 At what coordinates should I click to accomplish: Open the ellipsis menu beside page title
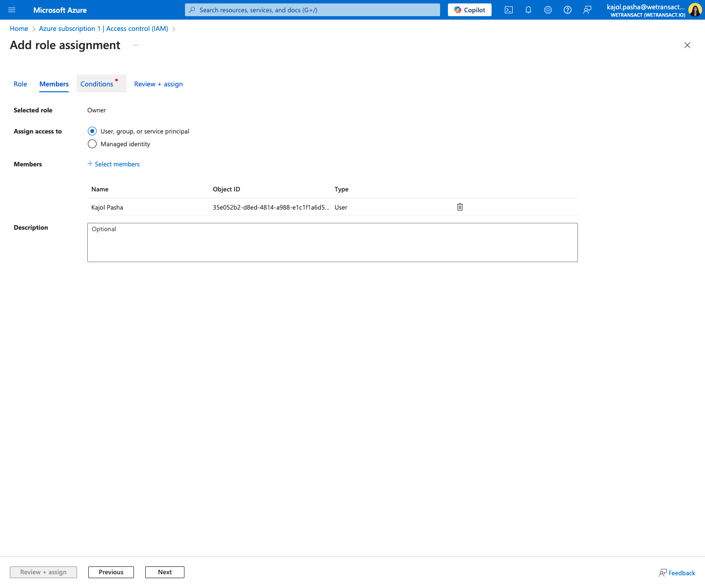point(136,45)
